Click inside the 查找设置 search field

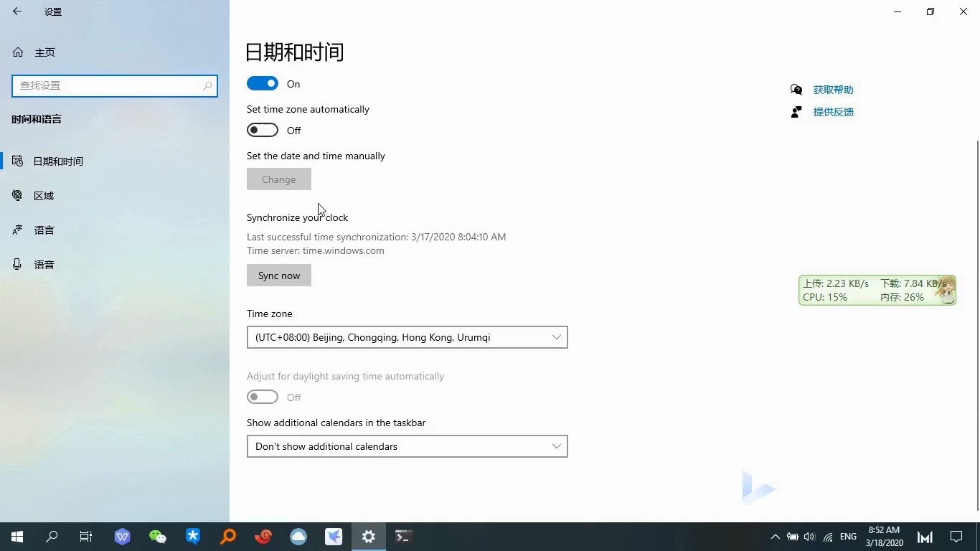[x=115, y=85]
